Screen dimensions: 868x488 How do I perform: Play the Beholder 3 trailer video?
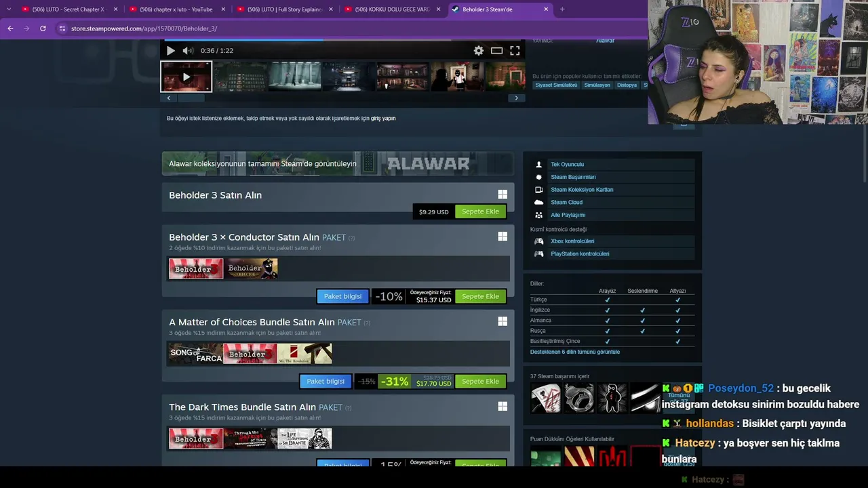tap(170, 51)
